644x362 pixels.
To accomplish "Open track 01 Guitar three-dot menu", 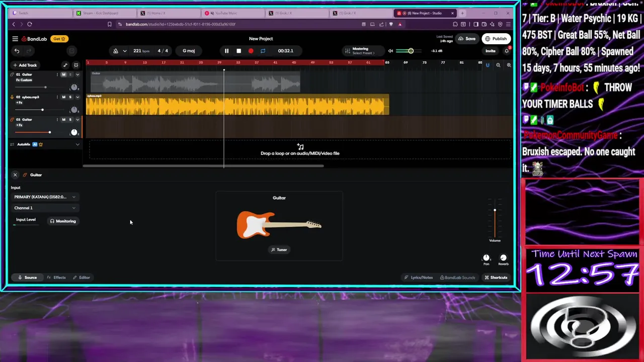I will [x=57, y=74].
